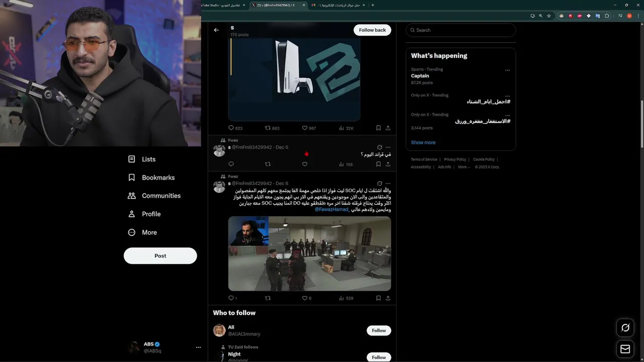
Task: Open more options for Captain trend
Action: (507, 70)
